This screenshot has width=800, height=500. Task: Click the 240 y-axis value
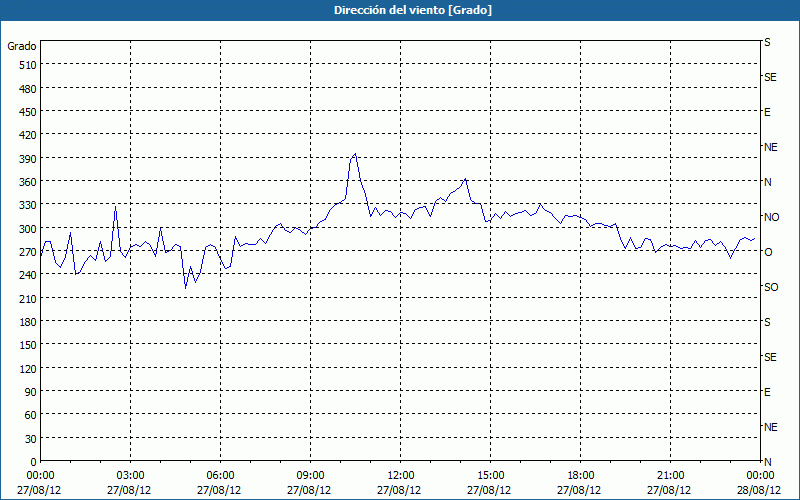pyautogui.click(x=28, y=275)
